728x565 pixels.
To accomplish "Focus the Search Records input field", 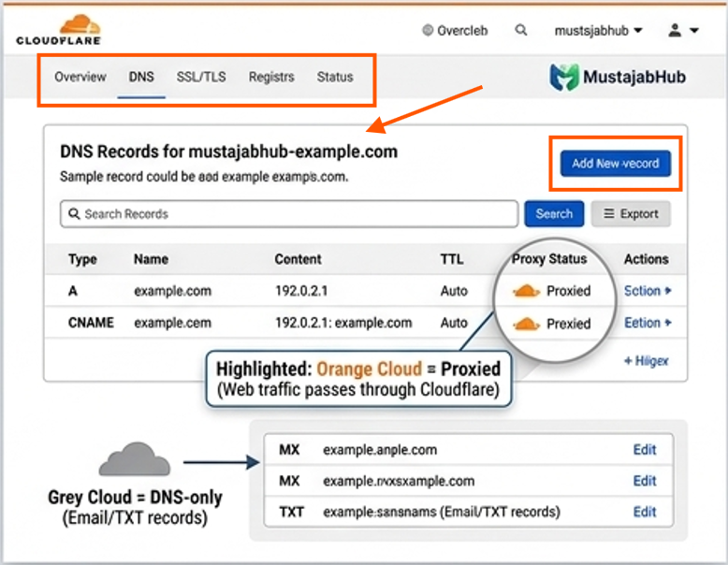I will (x=289, y=213).
